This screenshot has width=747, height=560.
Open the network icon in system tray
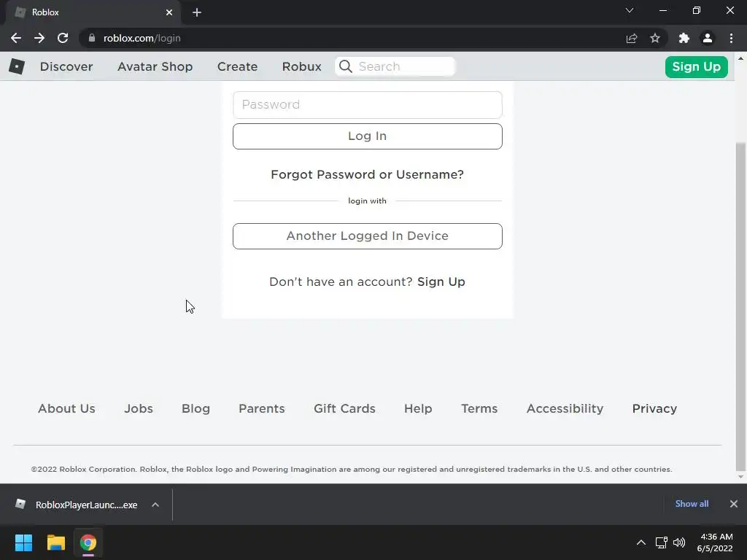[661, 542]
